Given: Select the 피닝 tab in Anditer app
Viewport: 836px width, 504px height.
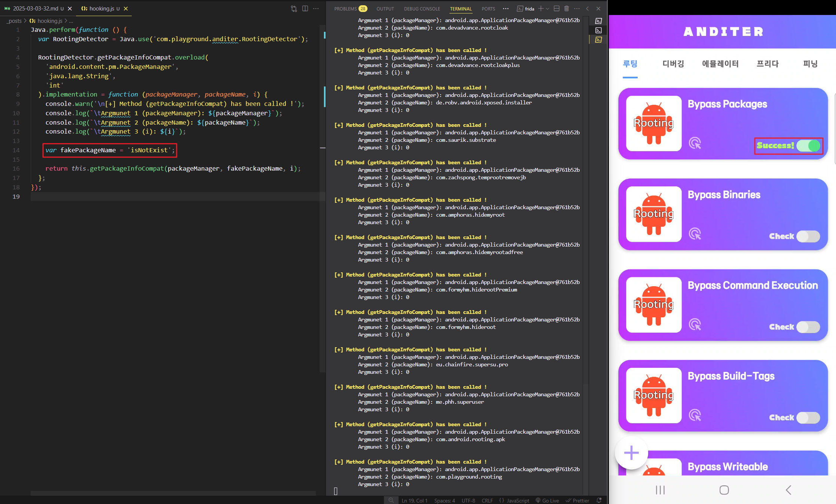Looking at the screenshot, I should (810, 64).
